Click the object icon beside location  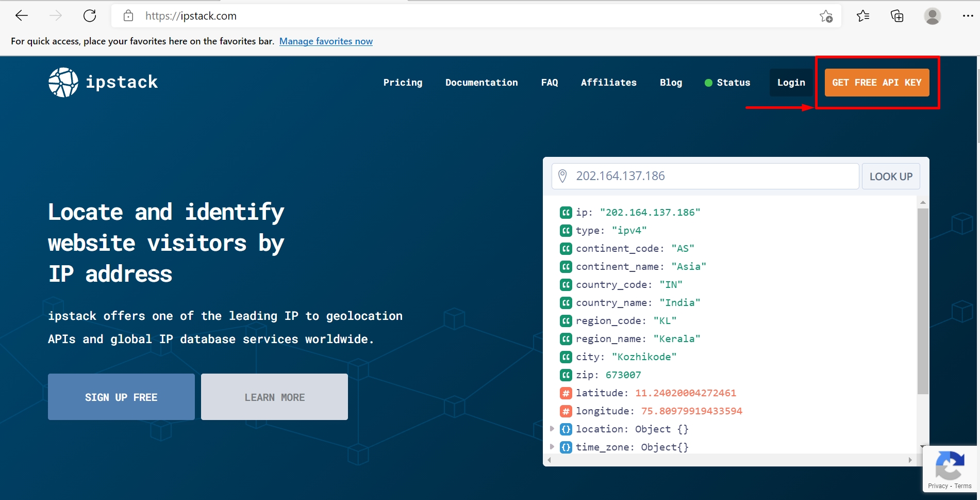coord(566,429)
